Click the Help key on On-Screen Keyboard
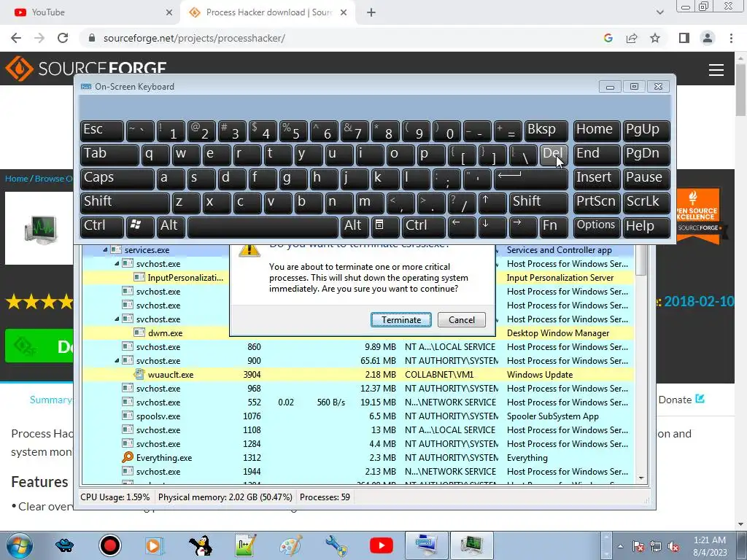This screenshot has height=560, width=747. pos(646,226)
